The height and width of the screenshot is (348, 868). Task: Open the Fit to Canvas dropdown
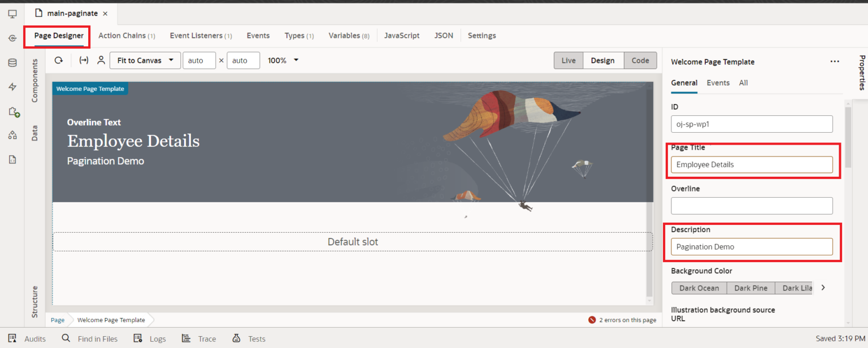[x=145, y=60]
